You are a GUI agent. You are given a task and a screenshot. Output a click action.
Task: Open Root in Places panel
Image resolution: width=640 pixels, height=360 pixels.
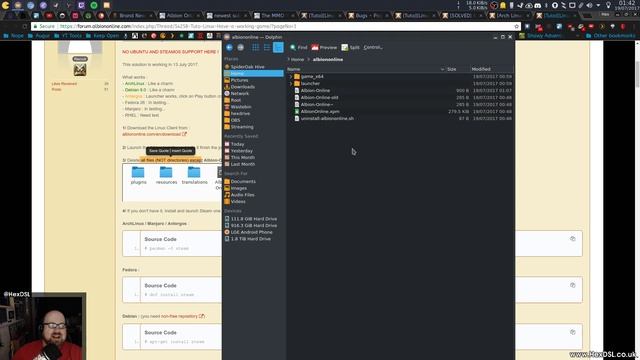[253, 100]
